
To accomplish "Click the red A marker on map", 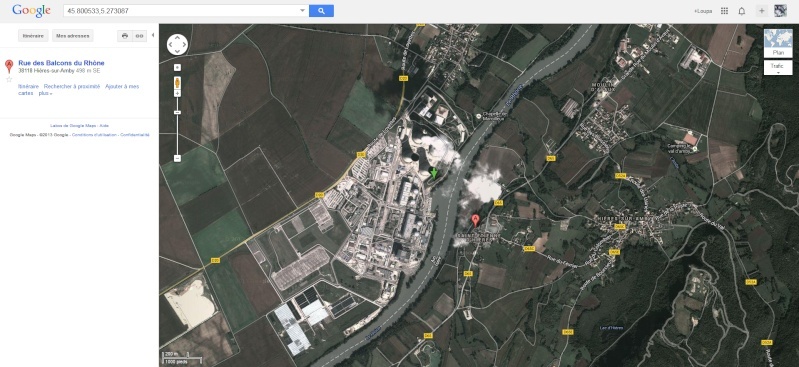I will pos(475,220).
